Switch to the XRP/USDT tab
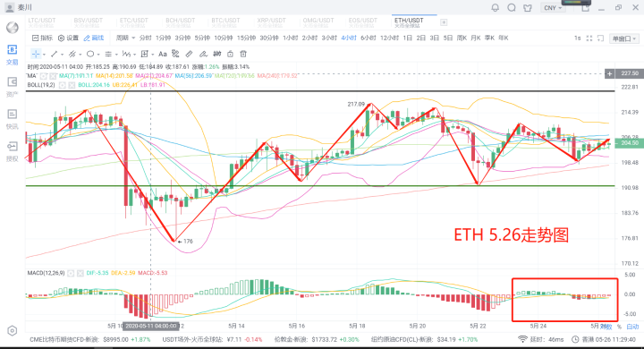 click(271, 22)
